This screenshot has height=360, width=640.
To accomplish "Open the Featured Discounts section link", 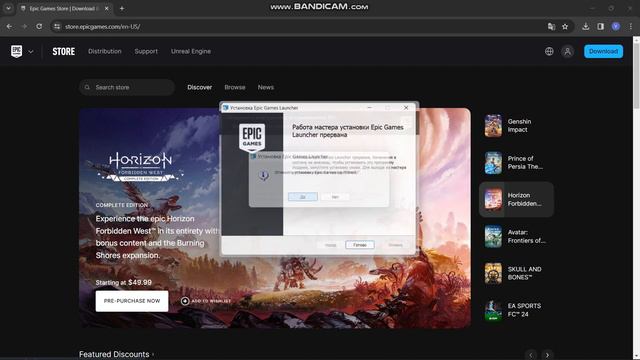I will (x=116, y=354).
